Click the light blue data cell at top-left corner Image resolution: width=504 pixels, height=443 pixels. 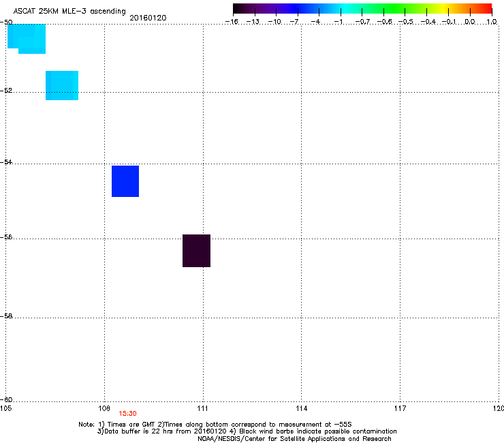27,39
